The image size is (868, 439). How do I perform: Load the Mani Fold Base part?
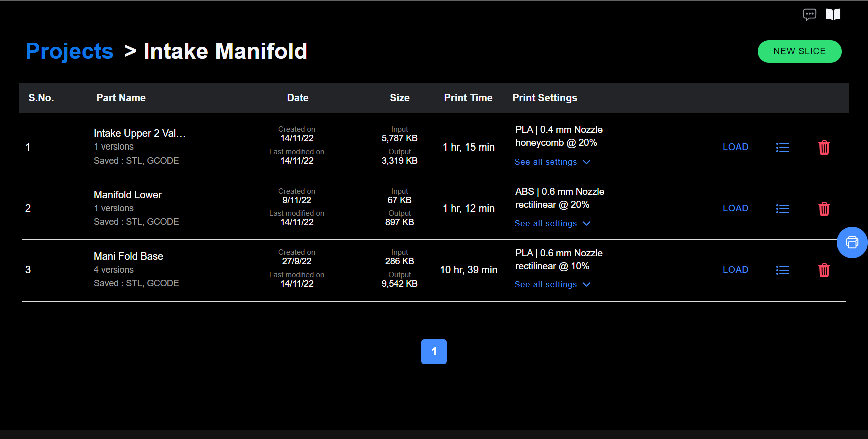[735, 270]
